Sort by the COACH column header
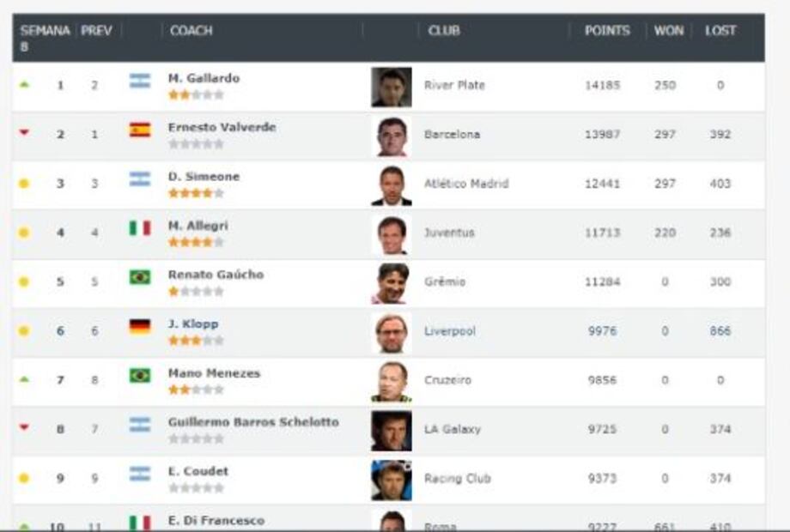 [191, 30]
